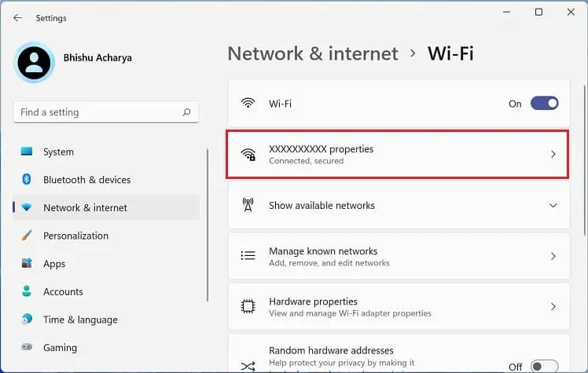Click the Time & language globe icon

(x=27, y=320)
